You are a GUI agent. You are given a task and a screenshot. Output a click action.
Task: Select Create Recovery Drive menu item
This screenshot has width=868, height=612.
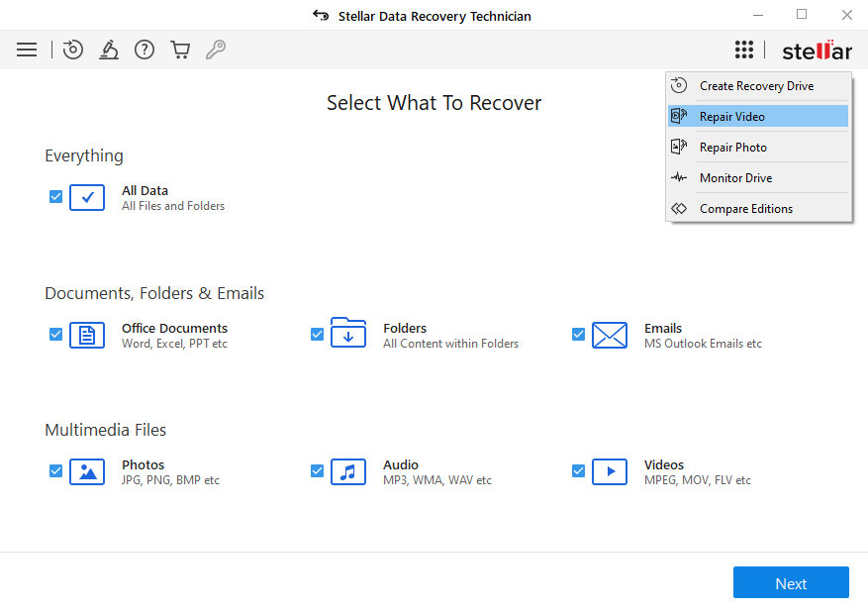pos(756,86)
